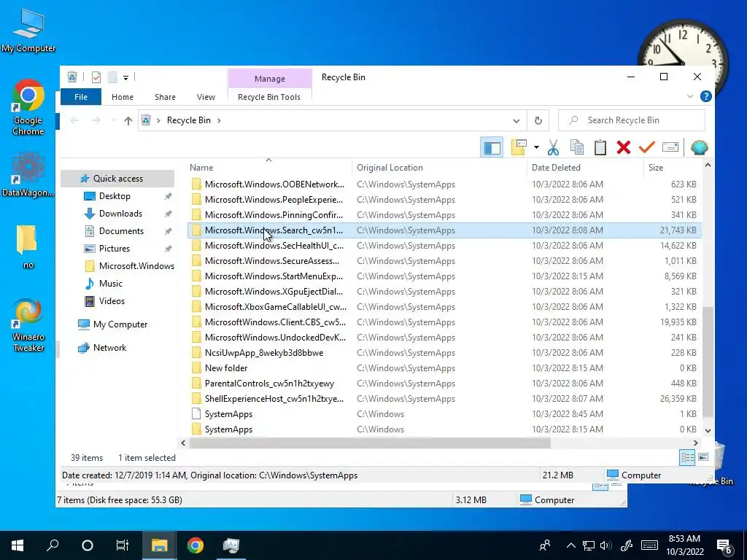Click the Paste clipboard icon
Screen dimensions: 747x560
tap(600, 147)
